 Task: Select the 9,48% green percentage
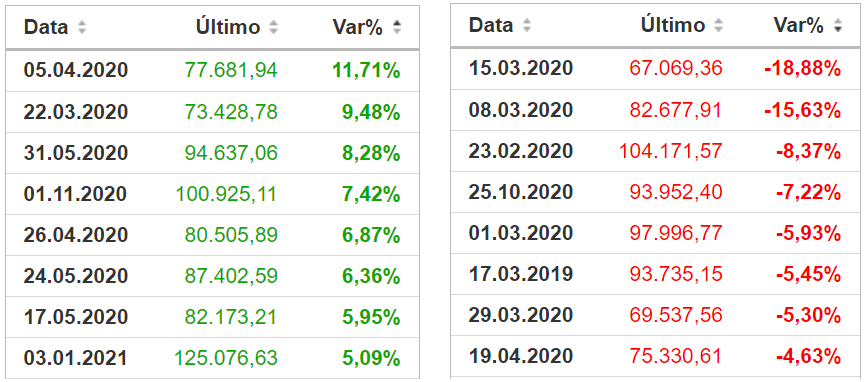pyautogui.click(x=370, y=112)
